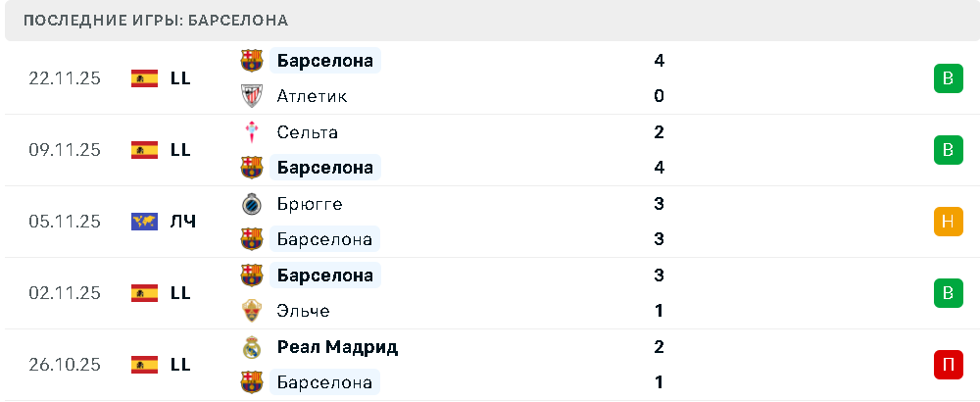Image resolution: width=980 pixels, height=402 pixels.
Task: Click the Последние игры: Барселона header
Action: pyautogui.click(x=155, y=21)
